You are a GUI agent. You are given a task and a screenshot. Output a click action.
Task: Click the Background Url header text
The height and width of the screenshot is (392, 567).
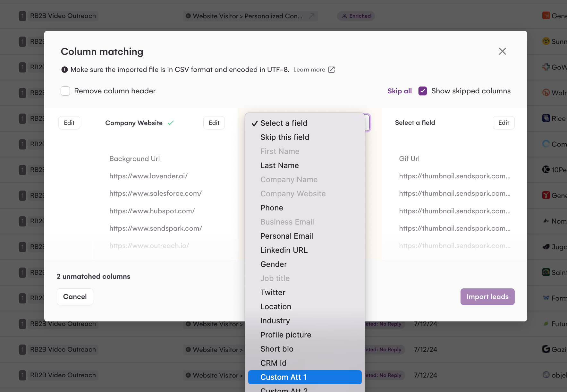point(134,159)
